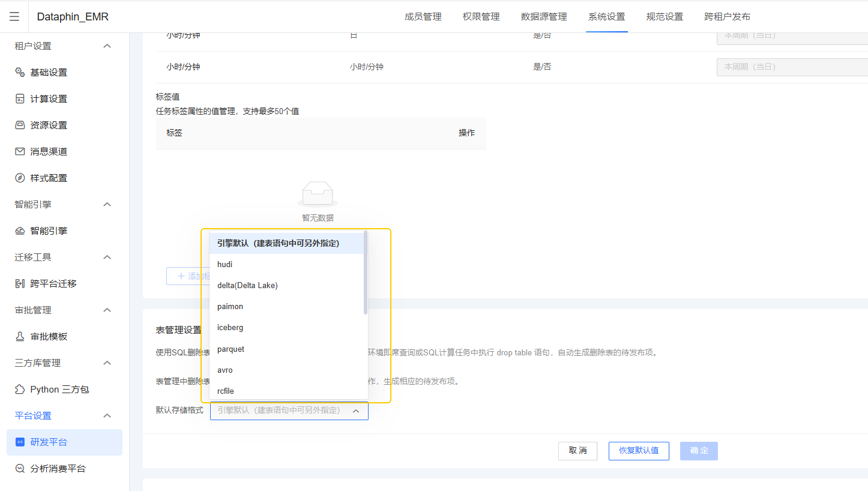
Task: Select 引擎默认 option in dropdown list
Action: 286,243
